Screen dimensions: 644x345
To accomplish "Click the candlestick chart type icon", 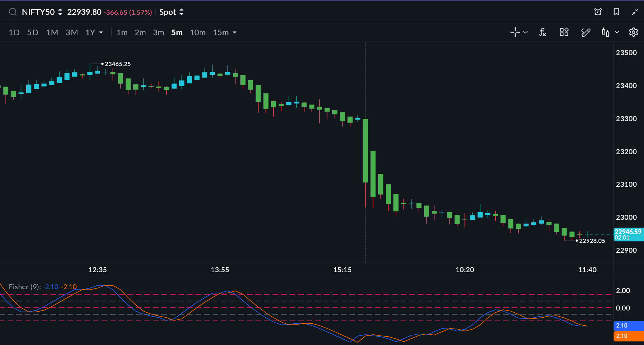I will click(x=606, y=33).
